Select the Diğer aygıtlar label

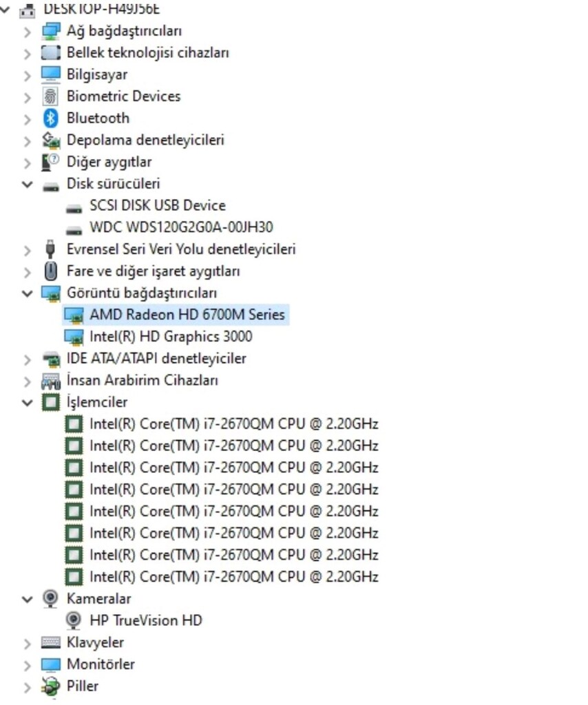tap(109, 162)
